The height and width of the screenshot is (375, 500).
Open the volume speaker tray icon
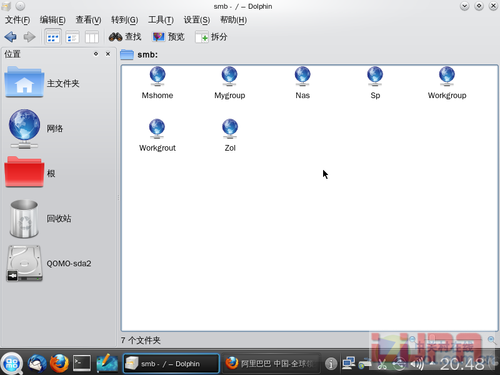[417, 364]
